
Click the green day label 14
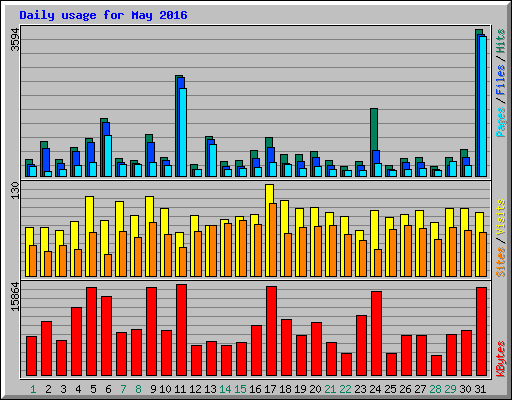(x=225, y=389)
